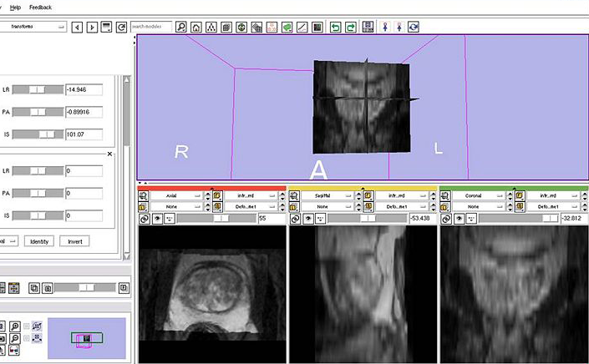Toggle visibility eye in Axial slice controls

click(x=157, y=218)
